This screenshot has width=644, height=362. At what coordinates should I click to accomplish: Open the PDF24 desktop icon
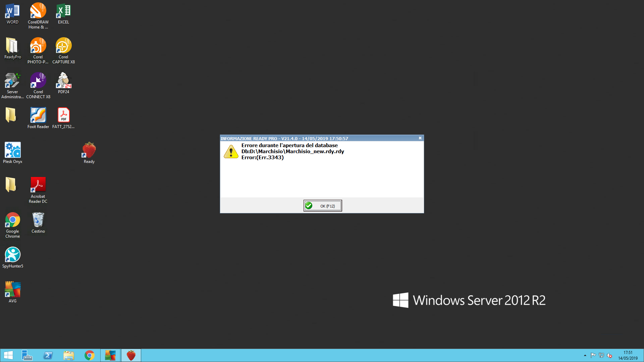point(63,83)
